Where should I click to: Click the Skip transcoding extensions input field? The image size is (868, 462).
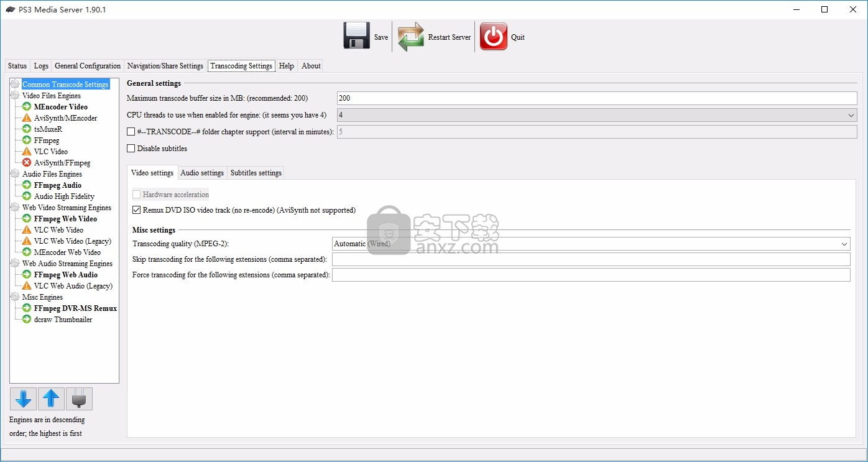coord(591,259)
